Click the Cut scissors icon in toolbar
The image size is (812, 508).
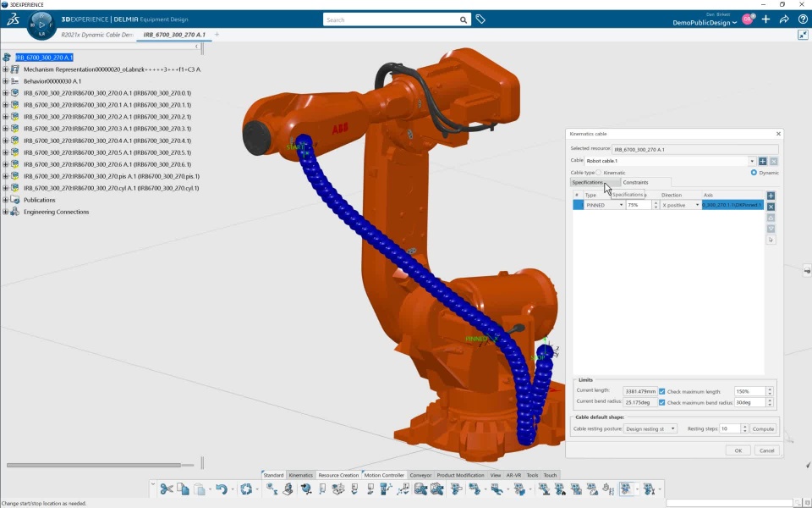(x=167, y=489)
